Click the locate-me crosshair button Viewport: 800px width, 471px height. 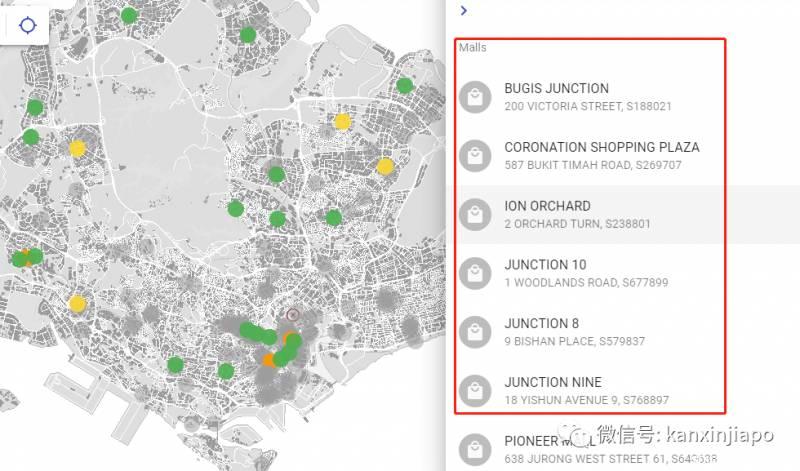tap(28, 25)
